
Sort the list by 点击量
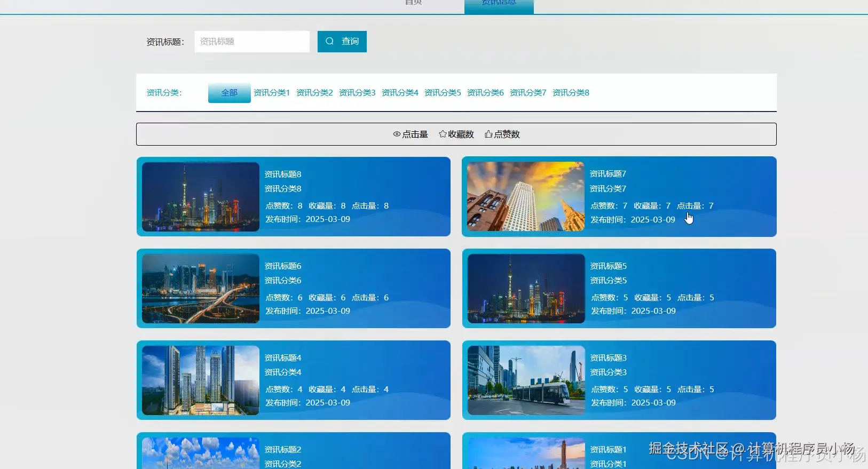tap(411, 134)
